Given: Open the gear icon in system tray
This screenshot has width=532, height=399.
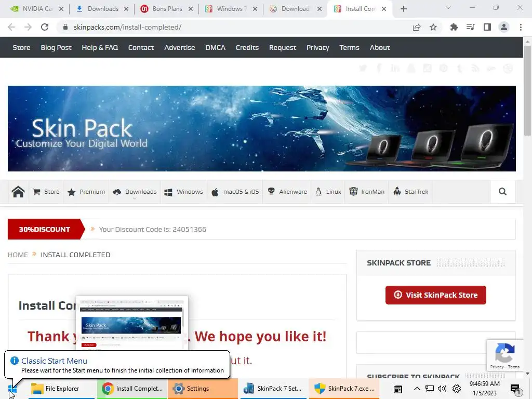Looking at the screenshot, I should pos(456,389).
